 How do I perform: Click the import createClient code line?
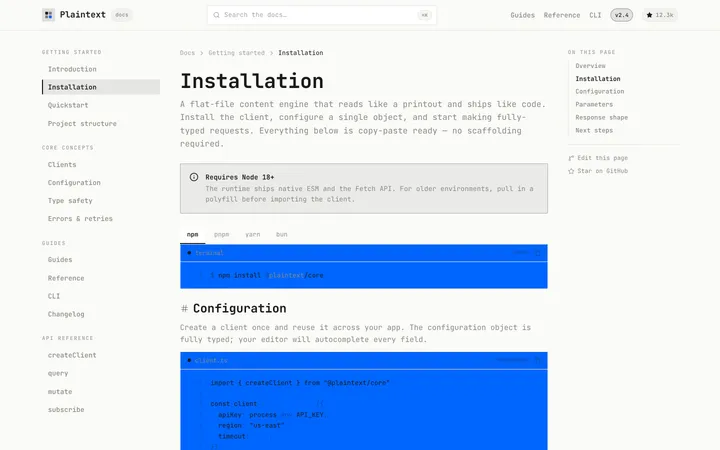pos(300,383)
